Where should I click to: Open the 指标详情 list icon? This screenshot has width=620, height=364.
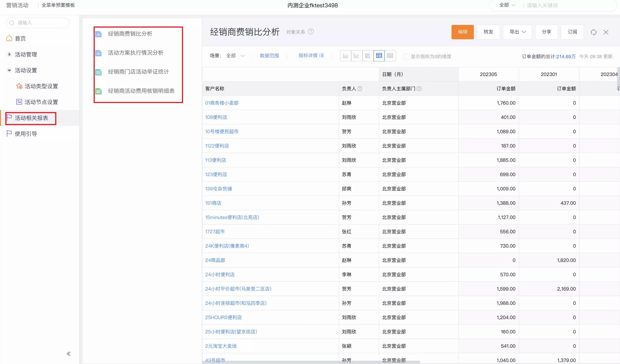322,55
